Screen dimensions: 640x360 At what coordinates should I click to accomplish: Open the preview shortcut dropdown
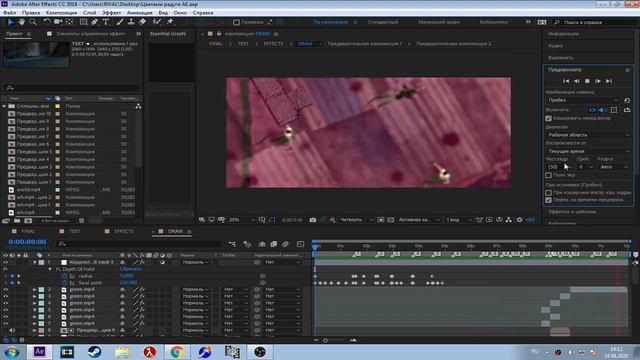point(583,100)
